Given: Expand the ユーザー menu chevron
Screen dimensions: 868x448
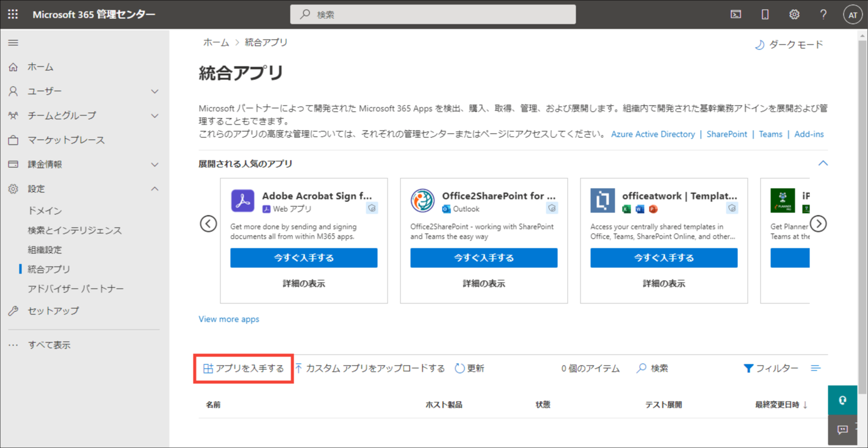Looking at the screenshot, I should point(154,92).
